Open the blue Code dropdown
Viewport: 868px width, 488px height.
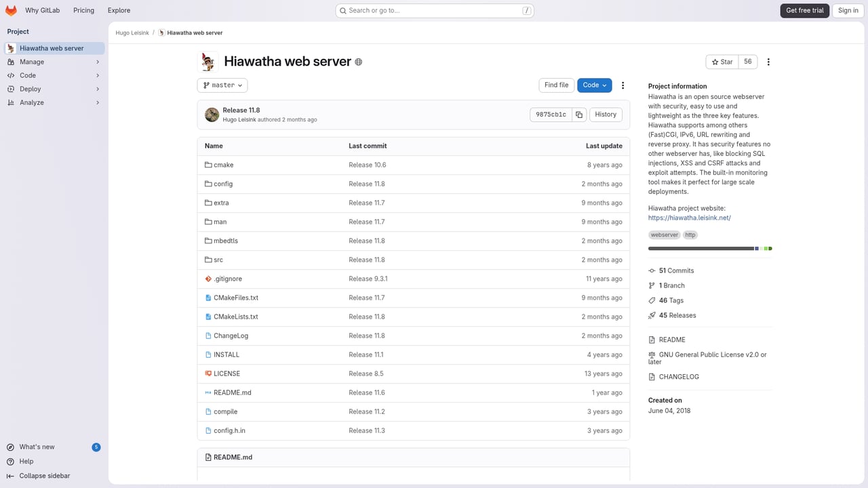(x=594, y=85)
